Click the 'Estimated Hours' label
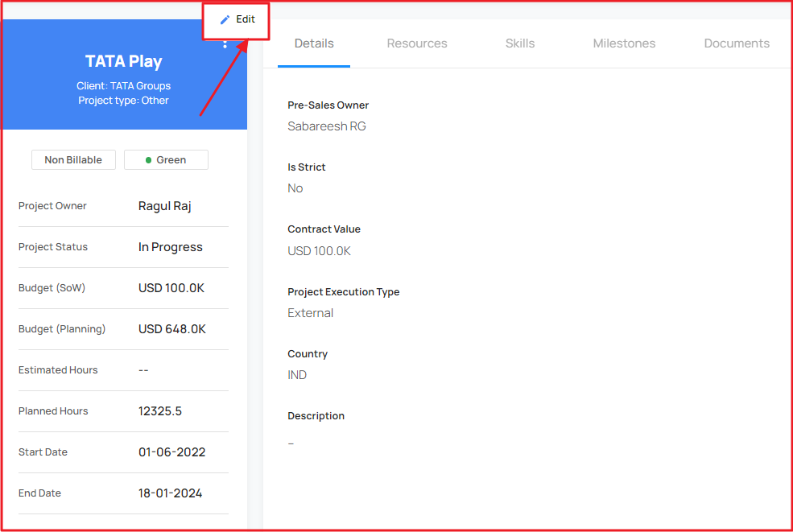This screenshot has width=793, height=532. (58, 370)
